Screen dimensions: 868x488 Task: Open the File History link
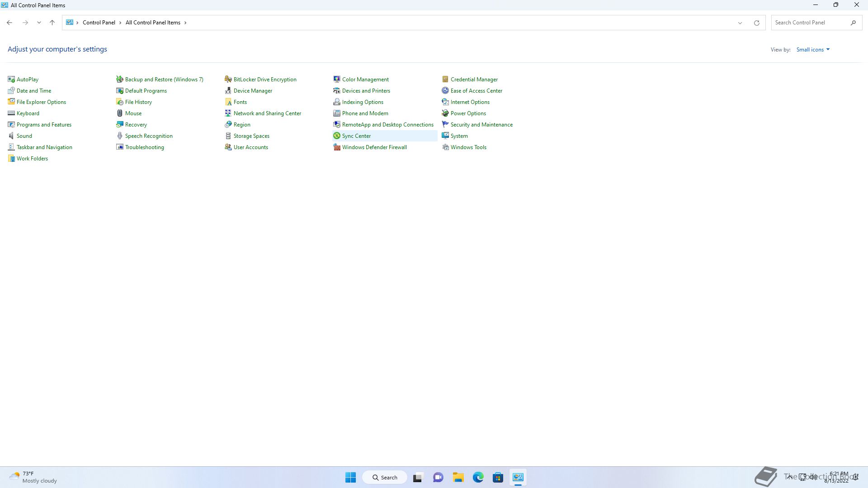click(138, 102)
